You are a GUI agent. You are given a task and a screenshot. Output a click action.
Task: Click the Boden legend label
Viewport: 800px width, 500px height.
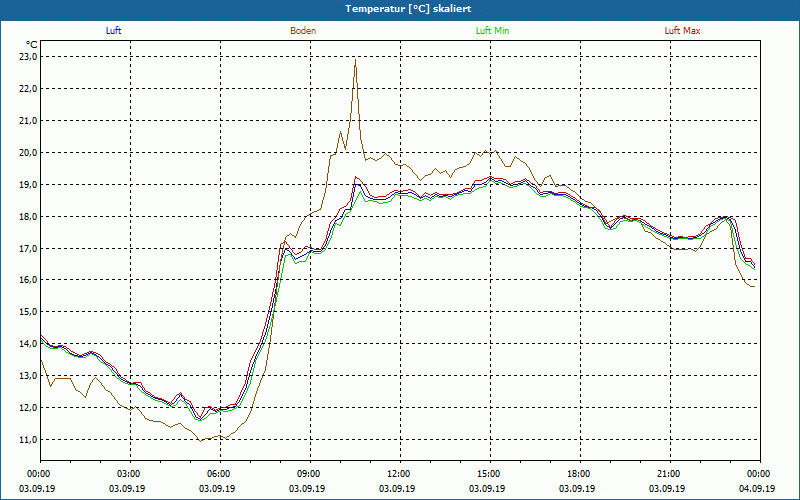coord(303,31)
